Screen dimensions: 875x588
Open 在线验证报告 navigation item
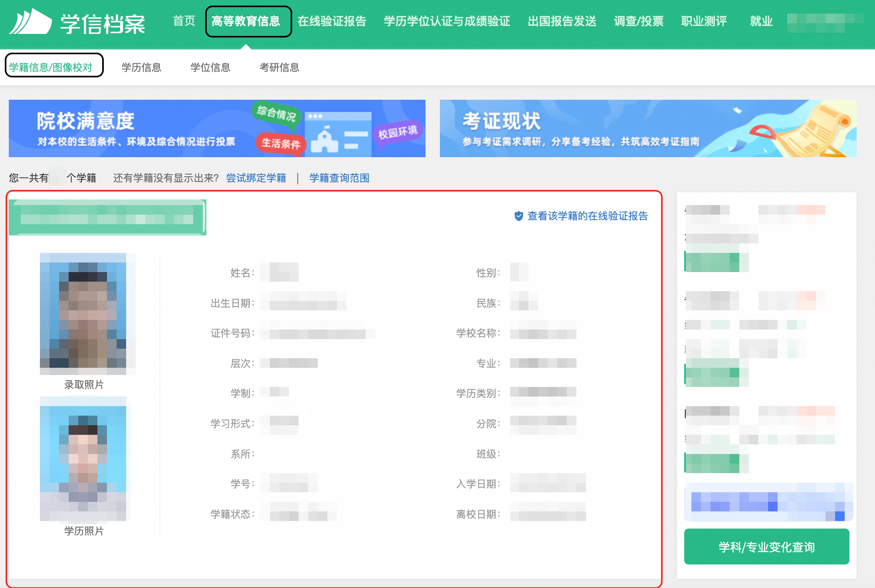click(332, 21)
